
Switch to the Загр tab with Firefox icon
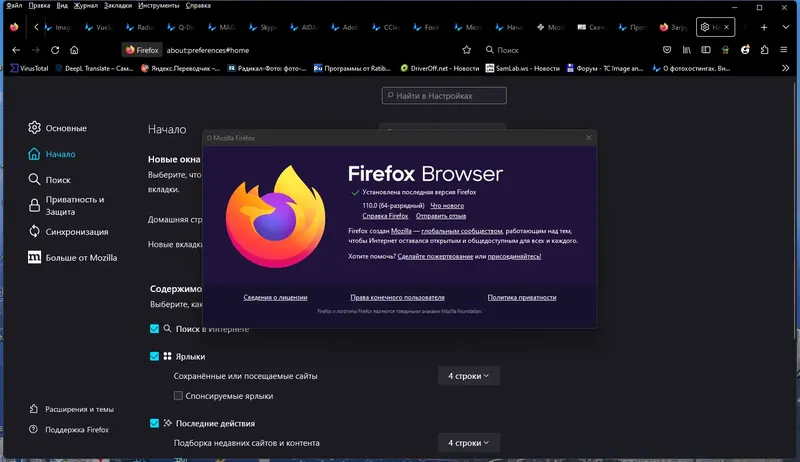[x=674, y=27]
